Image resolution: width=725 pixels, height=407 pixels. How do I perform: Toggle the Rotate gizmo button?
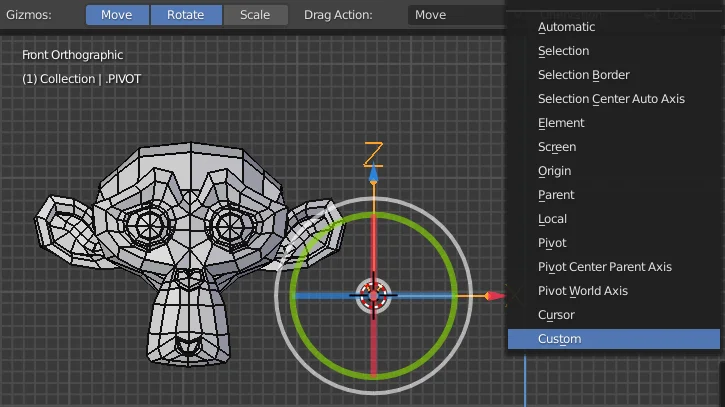click(186, 15)
